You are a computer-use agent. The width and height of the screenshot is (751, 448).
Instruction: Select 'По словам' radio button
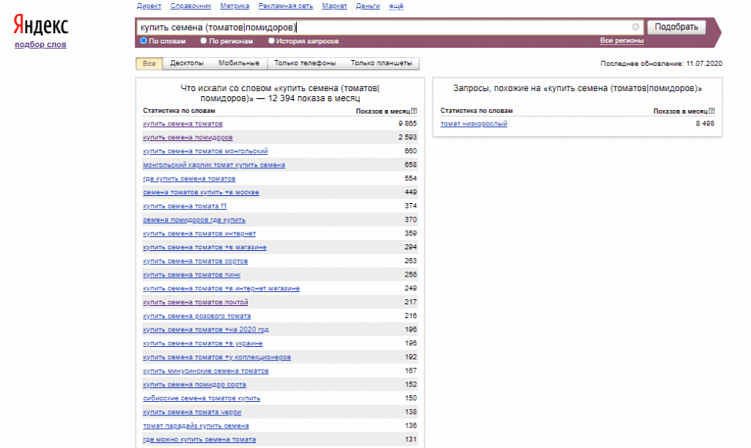click(x=143, y=41)
